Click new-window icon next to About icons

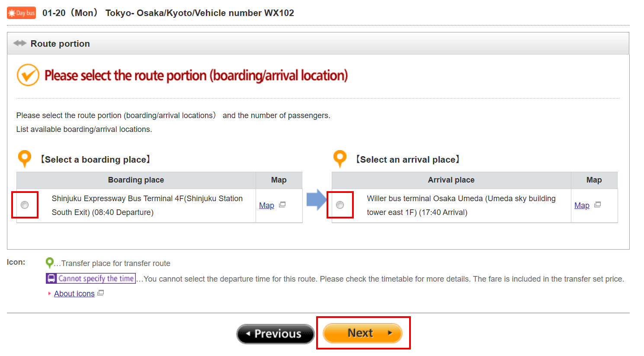(x=101, y=293)
